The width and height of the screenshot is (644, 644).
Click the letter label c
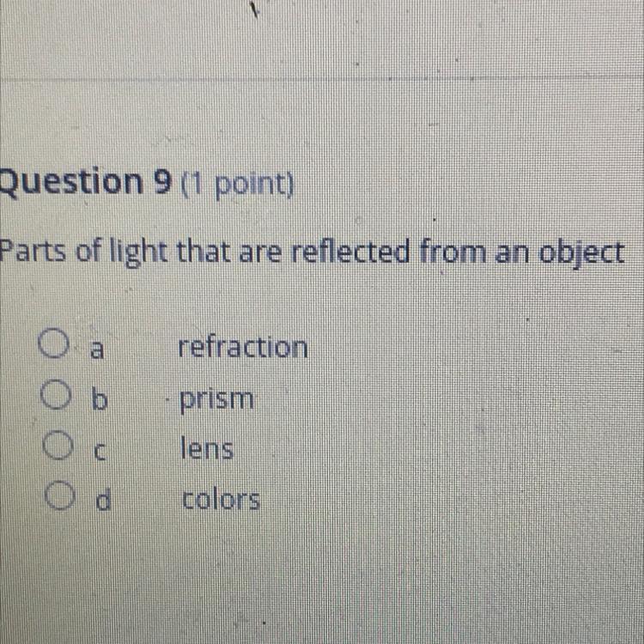[x=100, y=452]
